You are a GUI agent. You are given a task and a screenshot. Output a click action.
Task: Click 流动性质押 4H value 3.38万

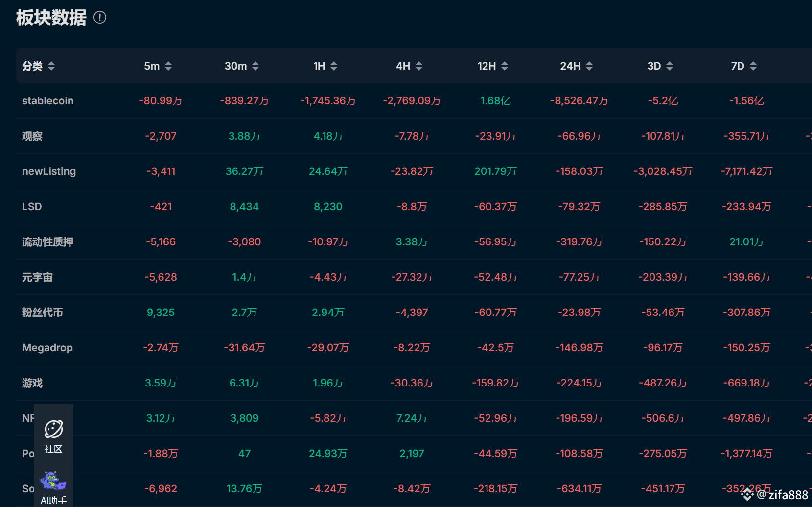pos(412,242)
